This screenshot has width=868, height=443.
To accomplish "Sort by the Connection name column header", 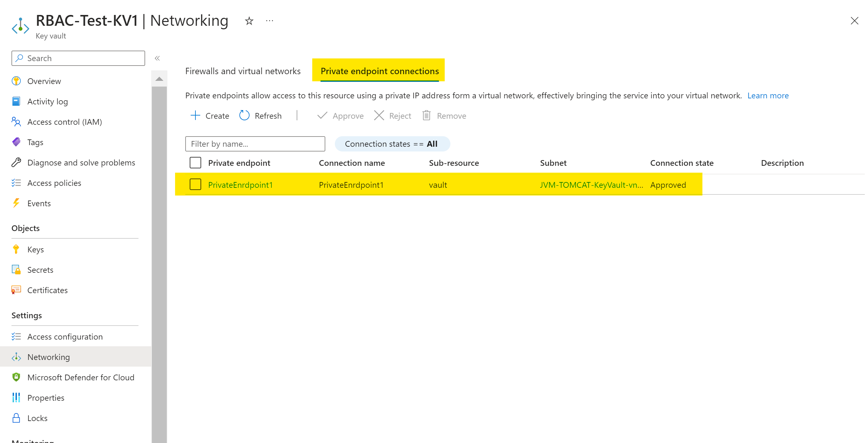I will coord(352,163).
